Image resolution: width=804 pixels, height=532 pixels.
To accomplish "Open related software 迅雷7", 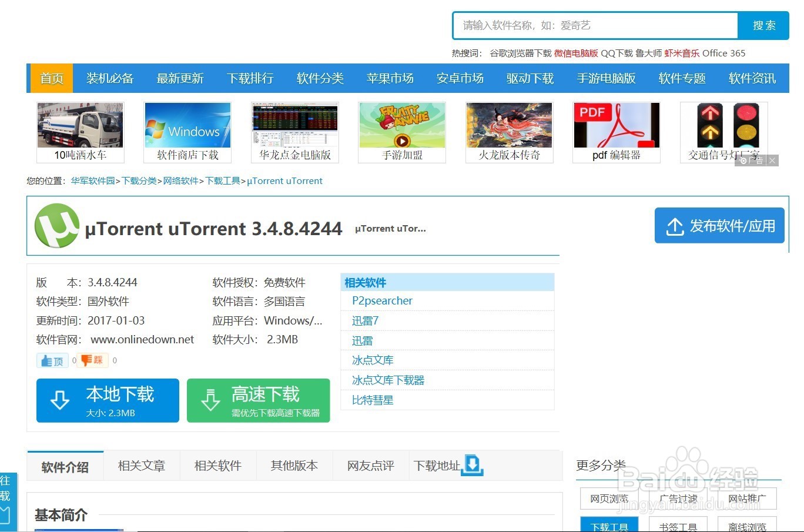I will 365,321.
